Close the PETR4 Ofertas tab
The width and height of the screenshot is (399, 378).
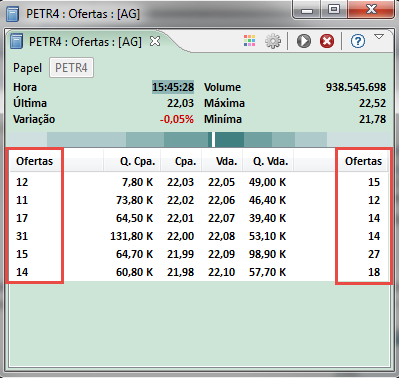pyautogui.click(x=155, y=41)
